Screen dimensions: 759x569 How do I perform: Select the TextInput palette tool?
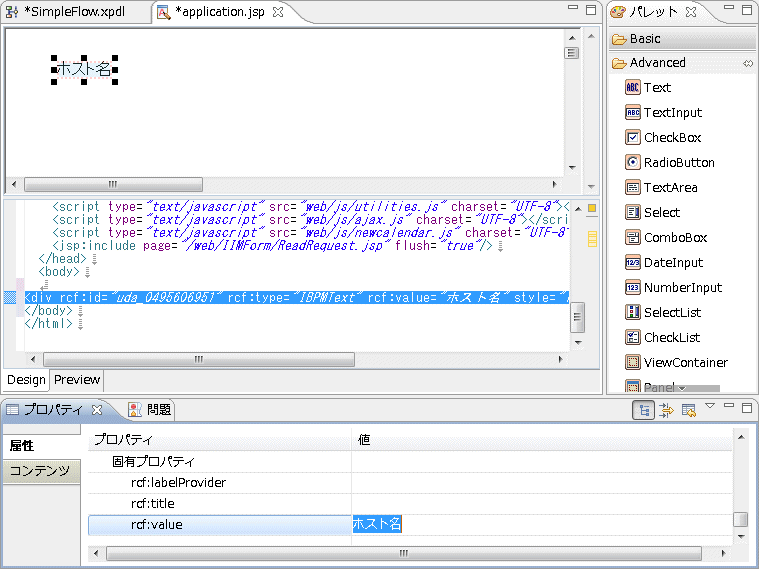671,113
